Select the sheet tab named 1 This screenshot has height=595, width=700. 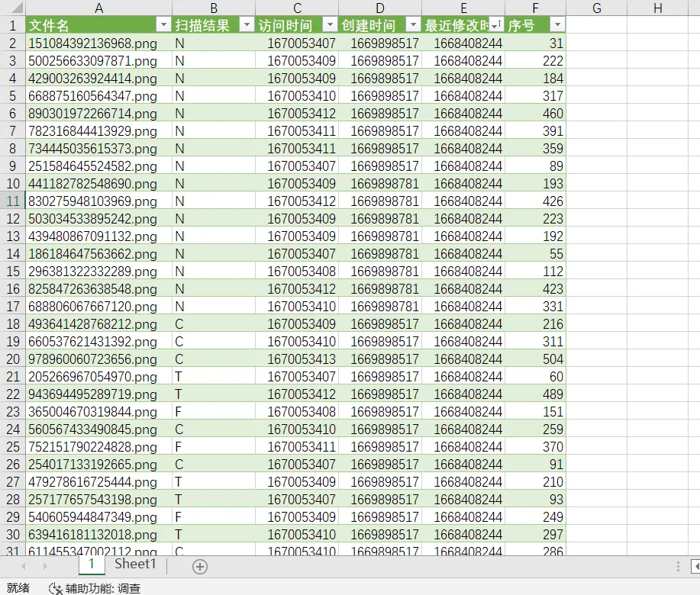[x=92, y=564]
